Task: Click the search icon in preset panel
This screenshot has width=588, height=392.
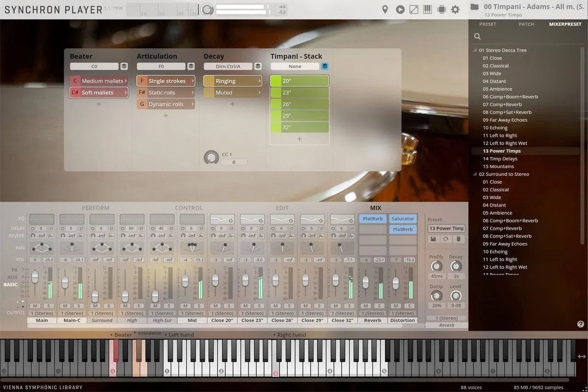Action: pos(477,36)
